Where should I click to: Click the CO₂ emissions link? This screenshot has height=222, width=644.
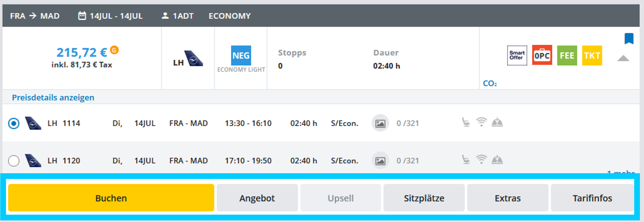click(490, 83)
